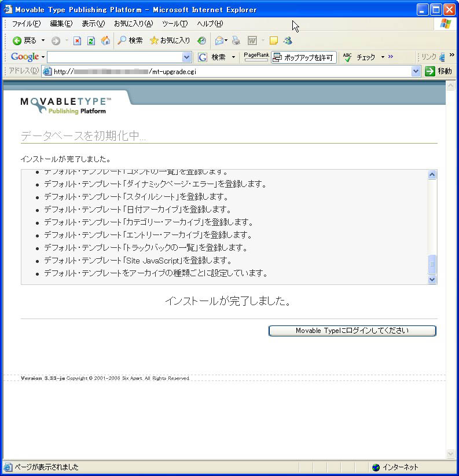Refresh the page using the green arrows icon
Viewport: 459px width, 476px height.
coord(91,41)
